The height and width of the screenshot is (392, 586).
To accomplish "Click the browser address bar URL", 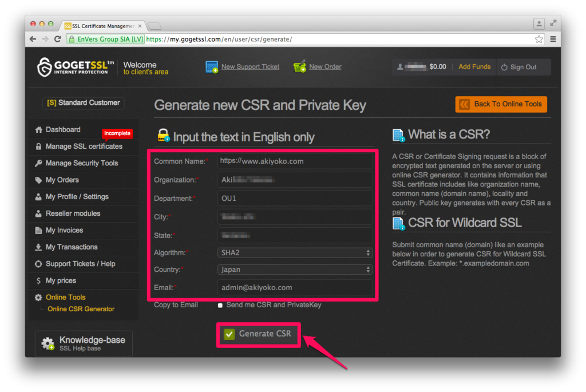I will pos(219,39).
